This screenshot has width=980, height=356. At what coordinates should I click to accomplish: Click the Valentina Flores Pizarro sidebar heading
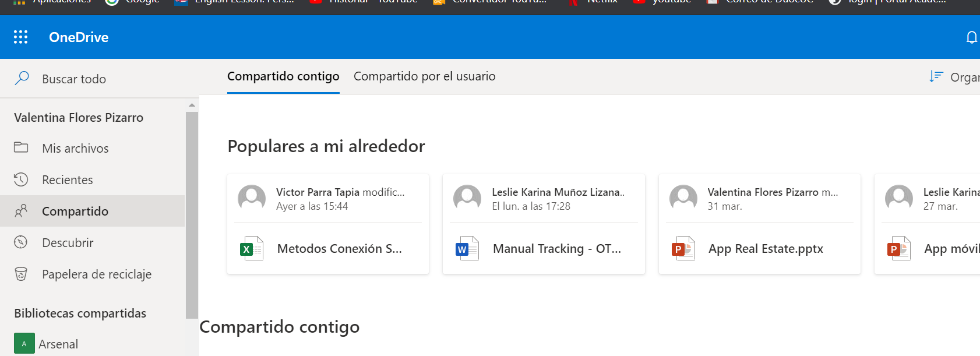[x=79, y=118]
